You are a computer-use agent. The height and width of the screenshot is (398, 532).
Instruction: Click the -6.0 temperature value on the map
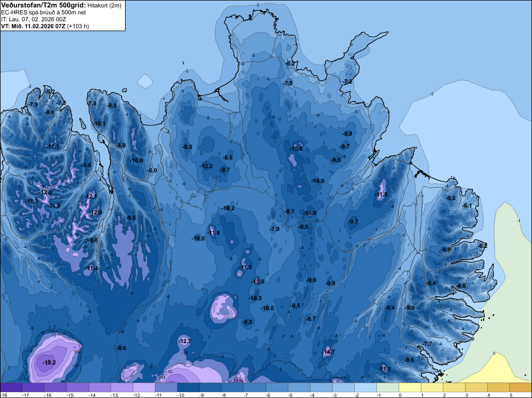pyautogui.click(x=152, y=170)
